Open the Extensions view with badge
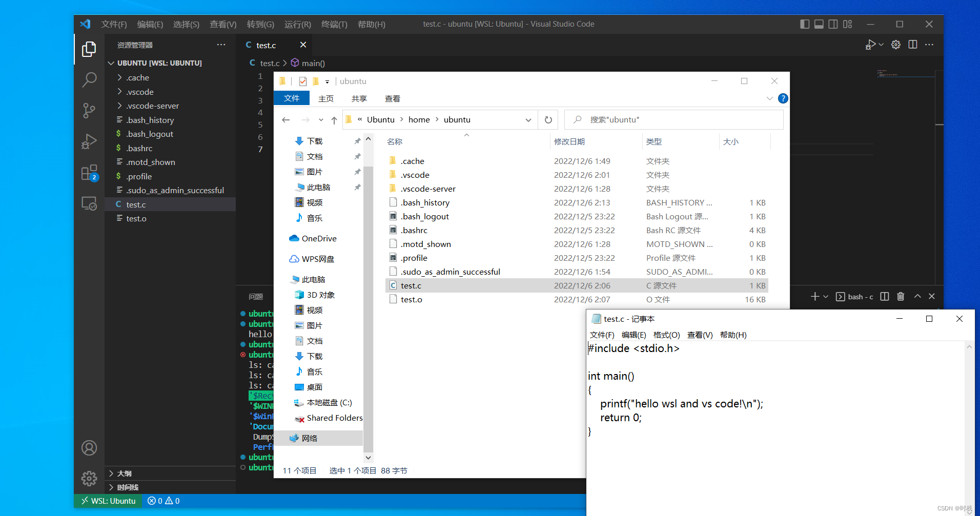Screen dimensions: 980x516 pos(89,173)
